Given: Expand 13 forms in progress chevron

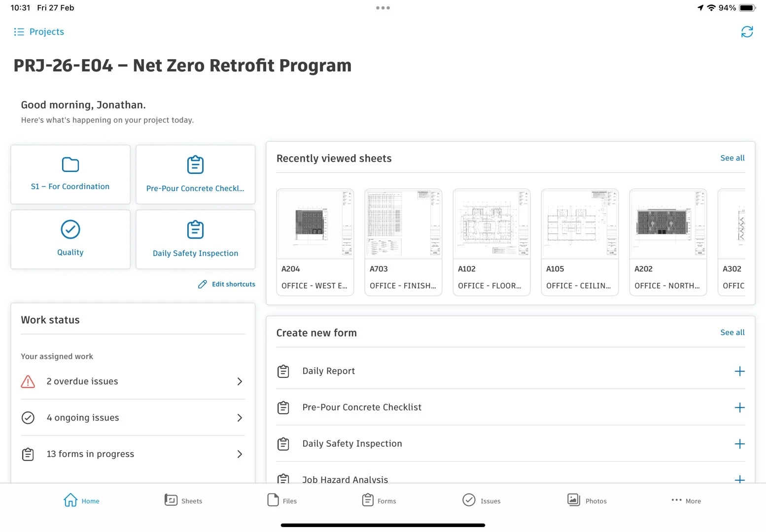Looking at the screenshot, I should 240,454.
